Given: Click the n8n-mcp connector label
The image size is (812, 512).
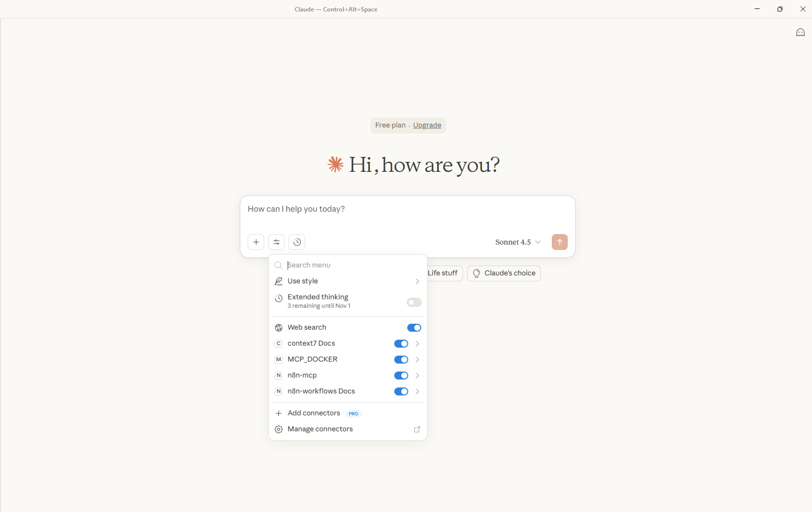Looking at the screenshot, I should pos(302,375).
